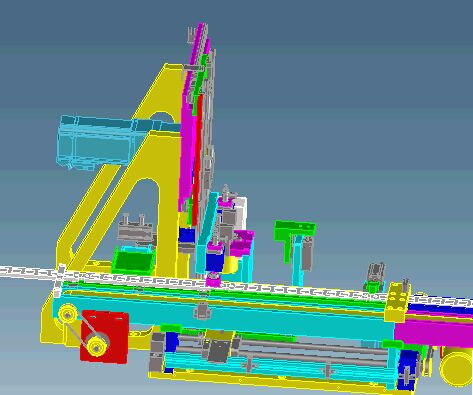473x395 pixels.
Task: Select the yellow block with four holes
Action: pos(397,303)
